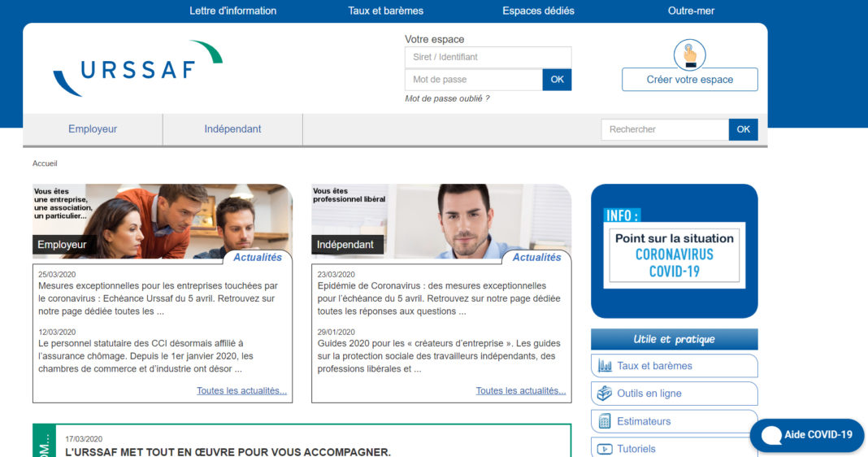Screen dimensions: 868x457
Task: Switch to the Employeur navigation tab
Action: pos(93,129)
